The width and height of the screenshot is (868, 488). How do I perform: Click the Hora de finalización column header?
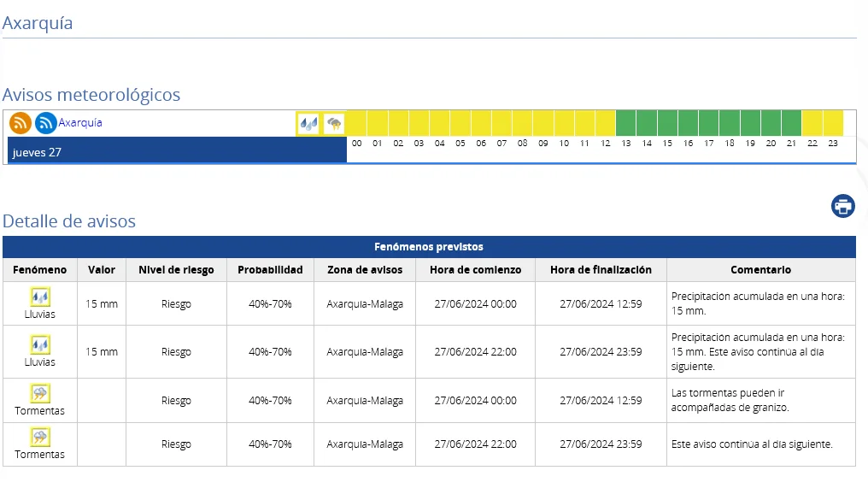[x=601, y=270]
